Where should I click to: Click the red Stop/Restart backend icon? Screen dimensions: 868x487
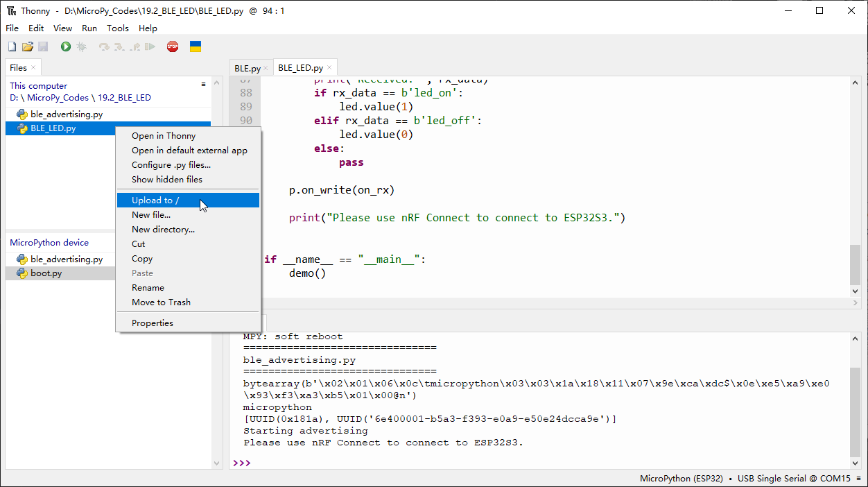tap(173, 46)
